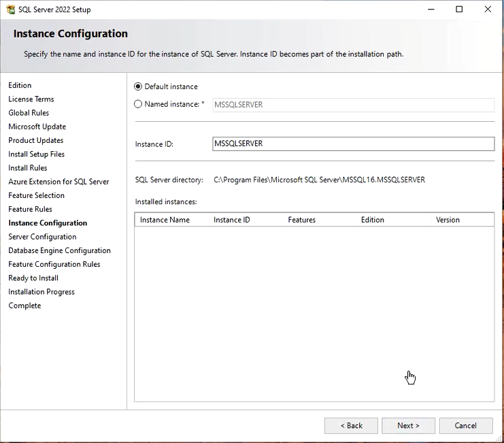Sort by Features column header
The width and height of the screenshot is (504, 443).
[x=320, y=220]
